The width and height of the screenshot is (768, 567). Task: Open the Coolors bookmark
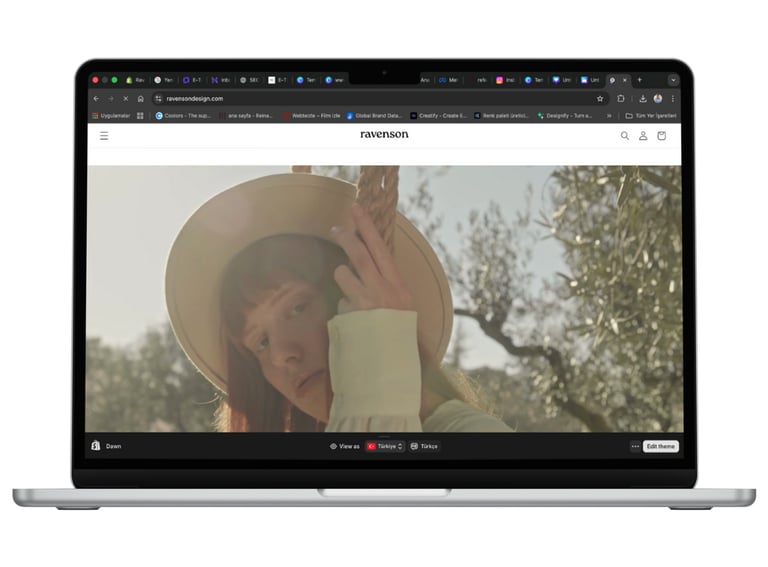183,116
